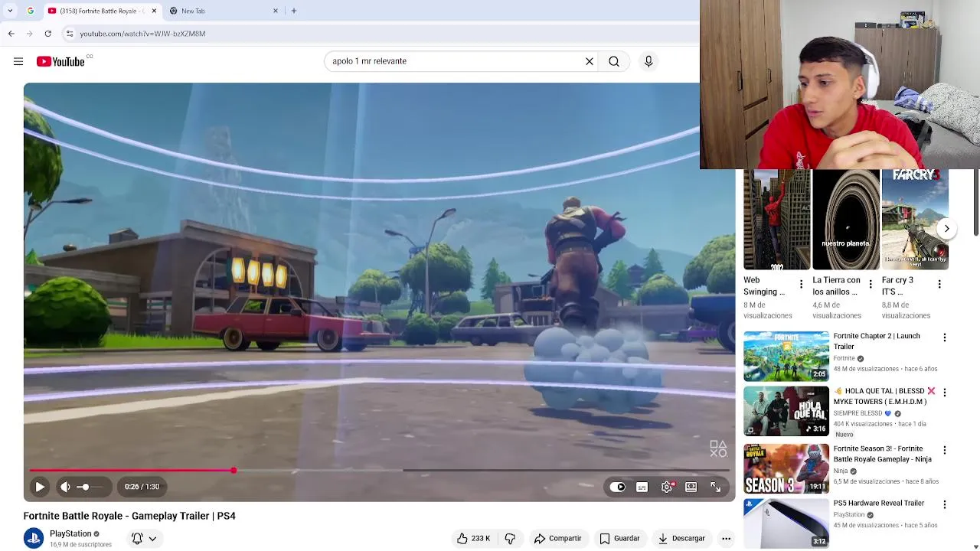Dislike the video
The width and height of the screenshot is (980, 551).
pos(510,539)
